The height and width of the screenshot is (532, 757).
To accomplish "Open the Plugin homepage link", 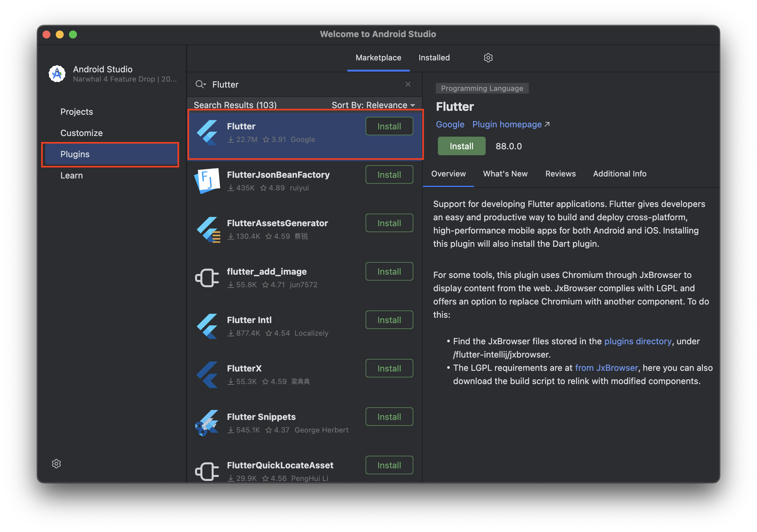I will tap(507, 124).
